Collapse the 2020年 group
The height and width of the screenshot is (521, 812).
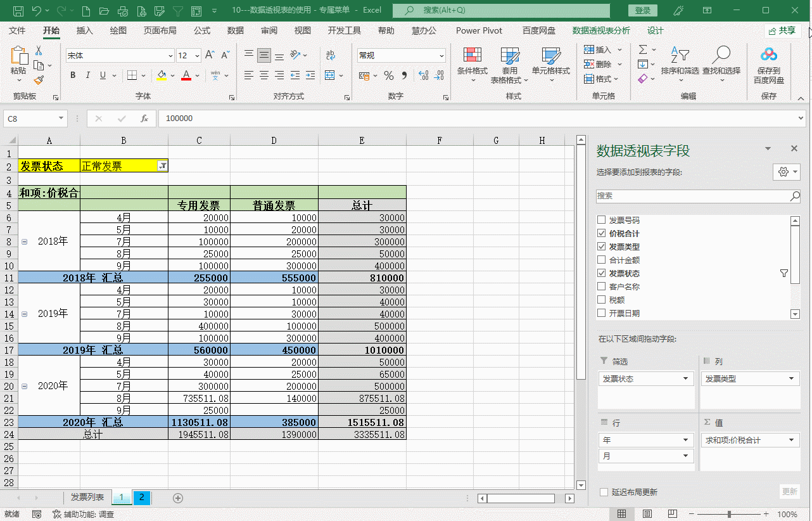[x=25, y=386]
